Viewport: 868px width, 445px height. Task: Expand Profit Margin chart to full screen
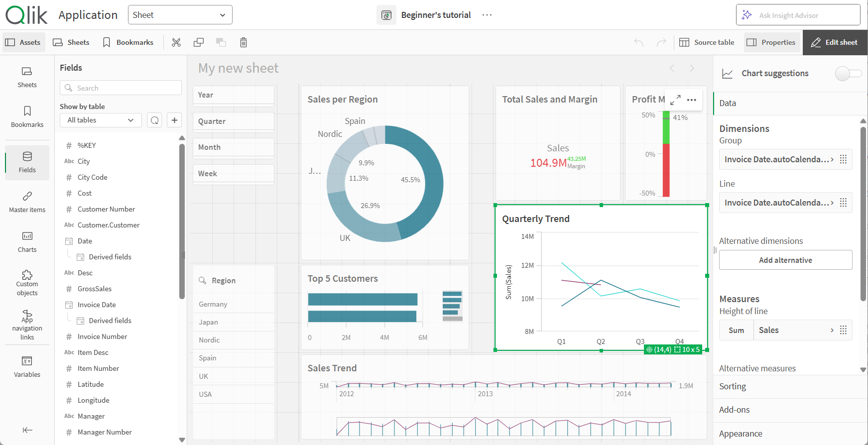pyautogui.click(x=675, y=100)
